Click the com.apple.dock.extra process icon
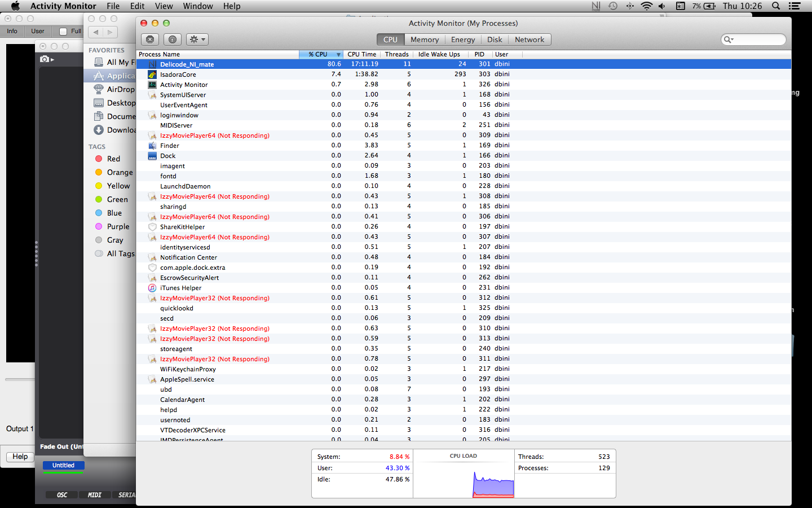Image resolution: width=812 pixels, height=508 pixels. (x=152, y=268)
